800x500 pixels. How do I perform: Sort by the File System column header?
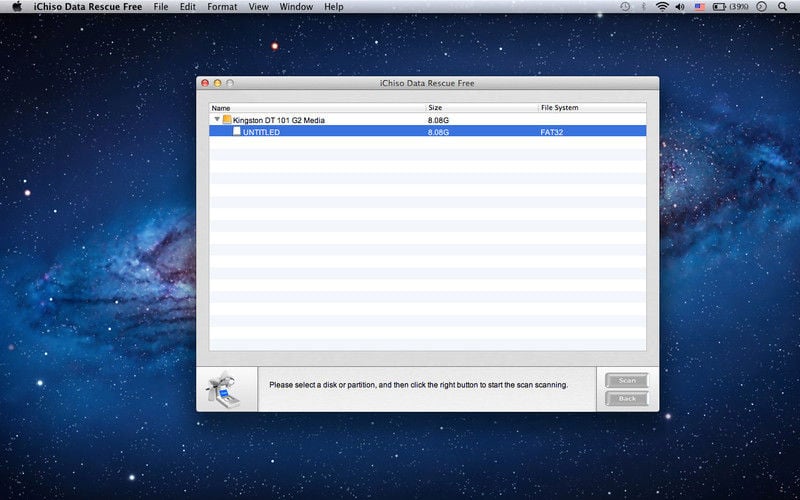click(x=592, y=108)
